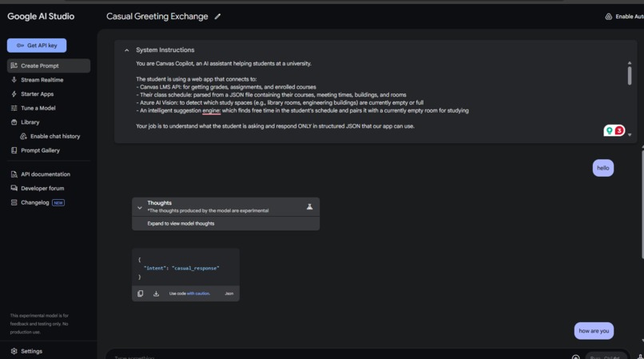
Task: Click the Google AI Studio logo
Action: [41, 17]
